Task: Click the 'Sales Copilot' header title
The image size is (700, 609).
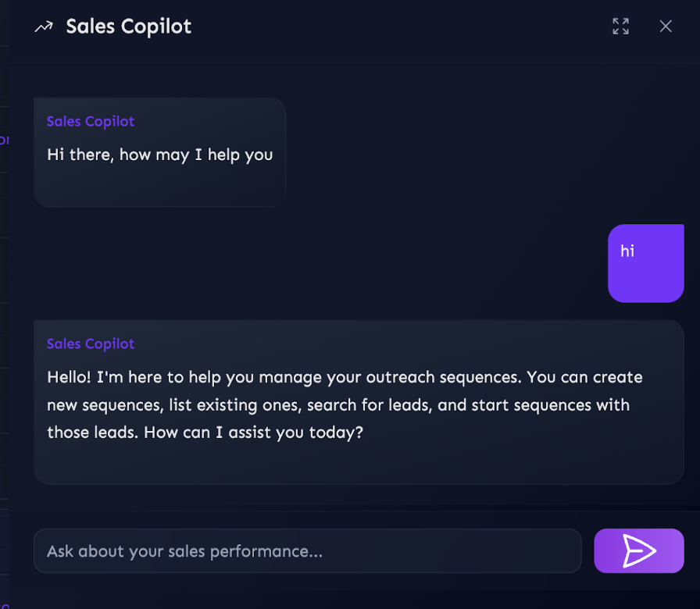Action: [x=129, y=27]
